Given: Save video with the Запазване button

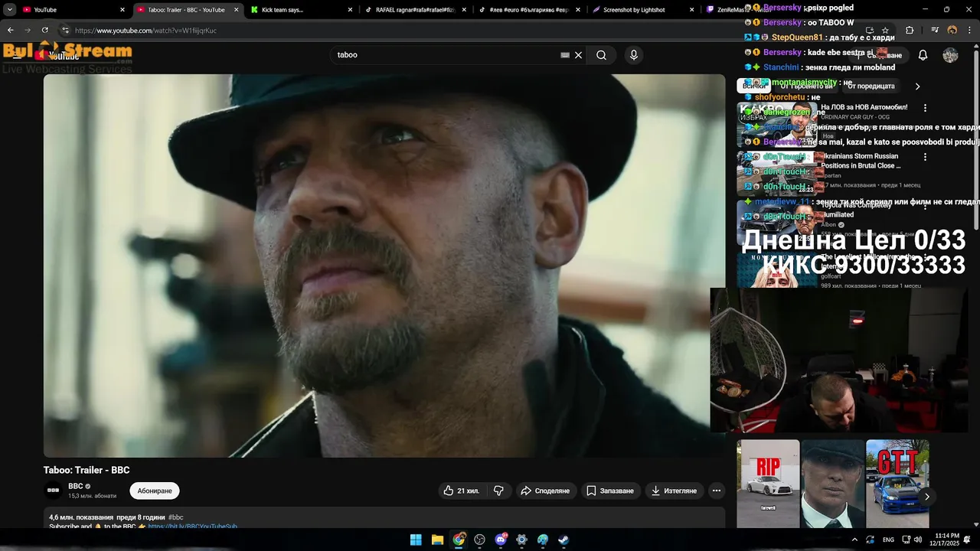Looking at the screenshot, I should click(x=610, y=491).
